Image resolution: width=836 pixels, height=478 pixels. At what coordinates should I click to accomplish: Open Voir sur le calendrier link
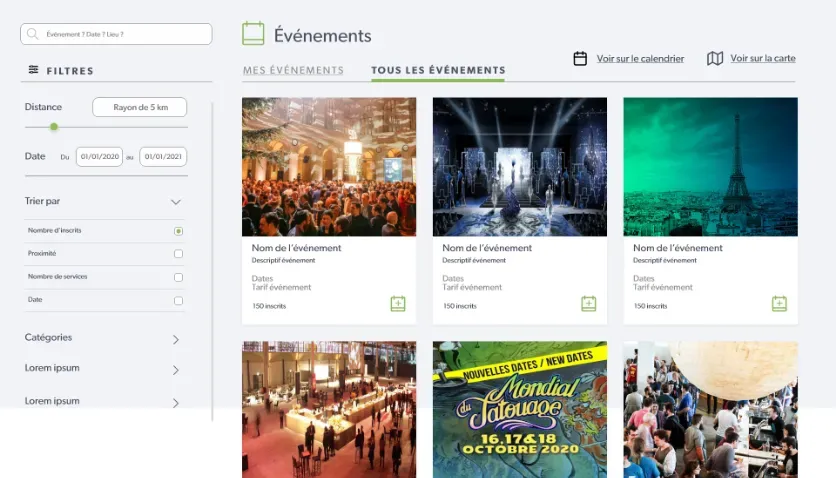[640, 59]
